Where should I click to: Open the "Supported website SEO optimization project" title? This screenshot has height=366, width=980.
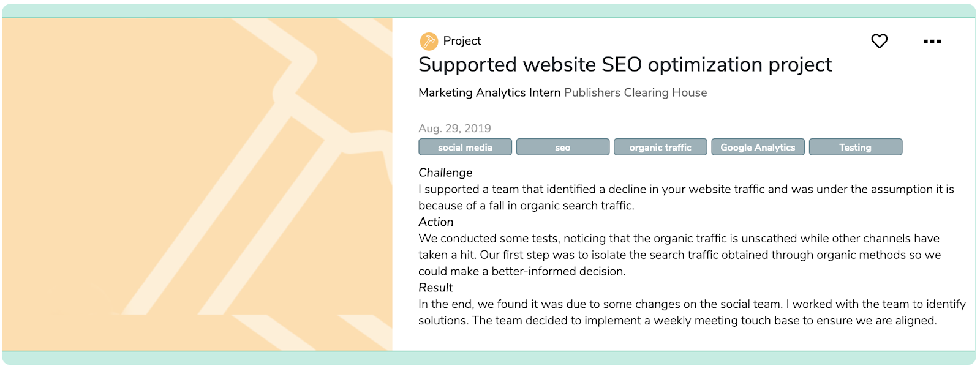[625, 65]
